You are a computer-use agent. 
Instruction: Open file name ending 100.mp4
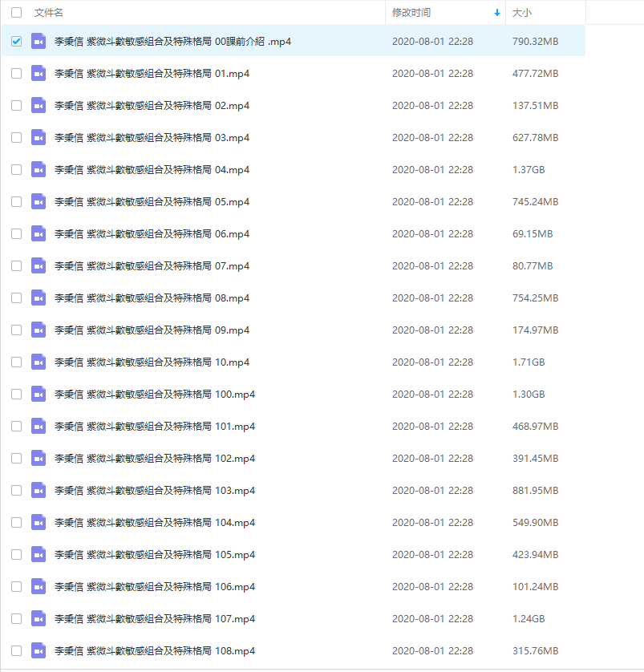click(x=155, y=394)
